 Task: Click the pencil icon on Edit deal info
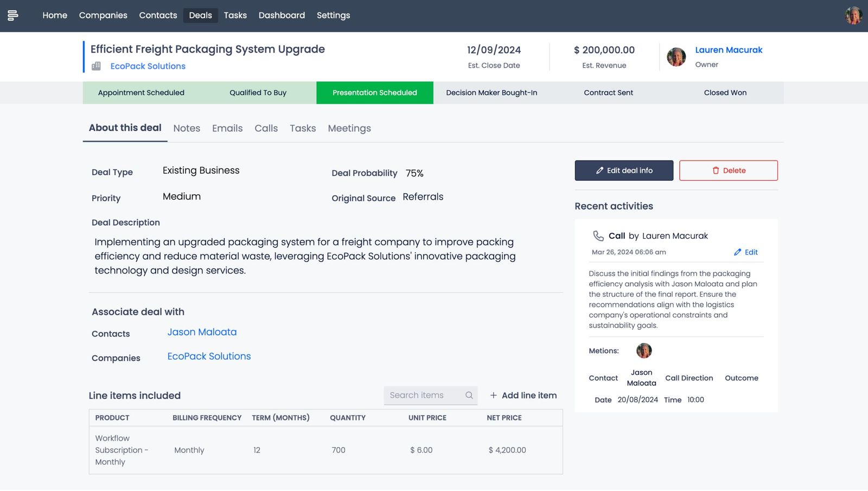click(x=601, y=170)
